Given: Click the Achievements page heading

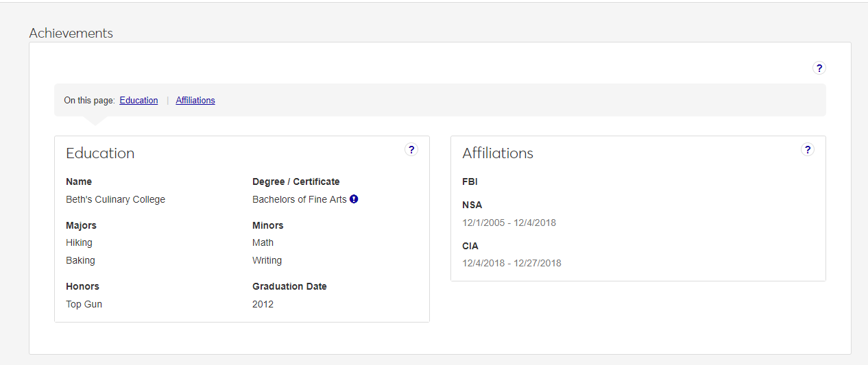Looking at the screenshot, I should [71, 33].
